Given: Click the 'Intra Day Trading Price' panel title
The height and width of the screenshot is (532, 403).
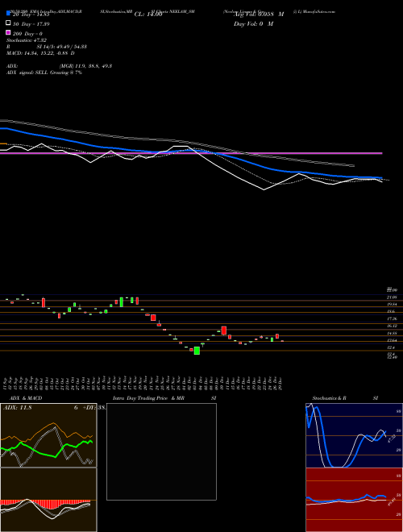Looking at the screenshot, I should [x=140, y=398].
